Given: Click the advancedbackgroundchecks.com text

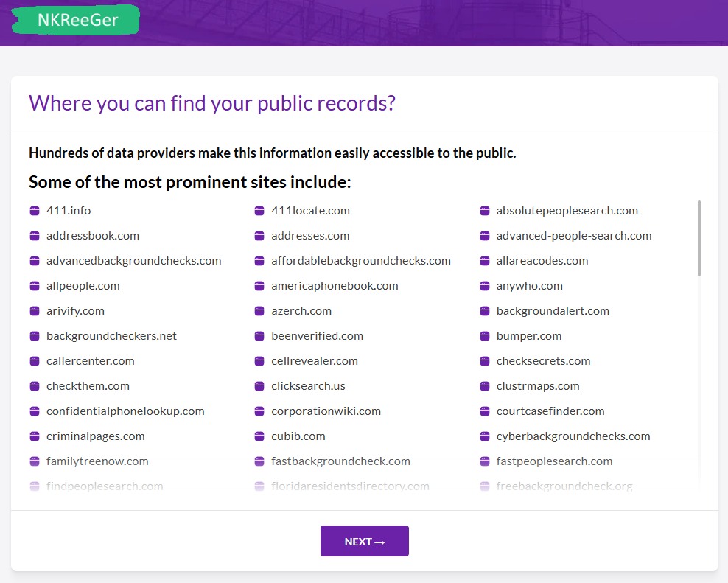Looking at the screenshot, I should coord(133,261).
